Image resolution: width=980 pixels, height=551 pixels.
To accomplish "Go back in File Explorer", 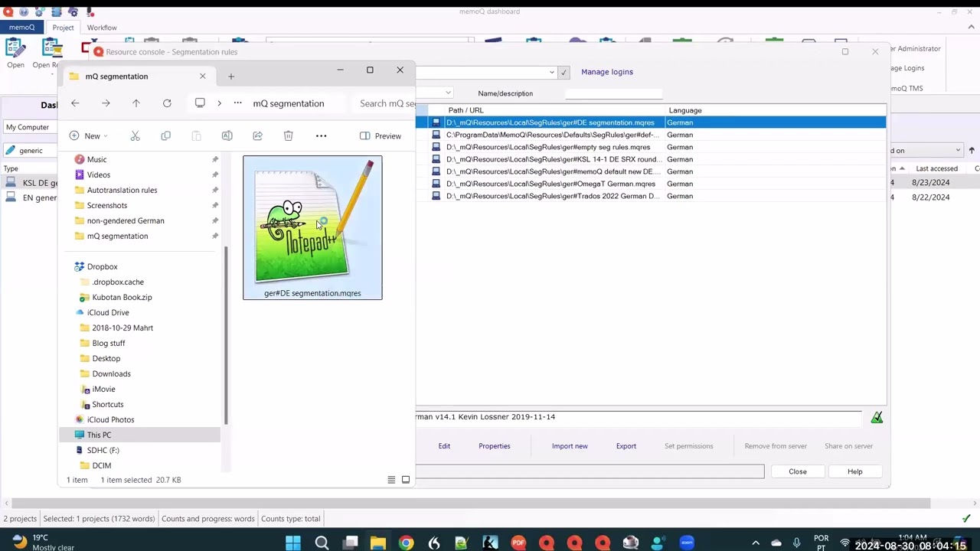I will (x=75, y=103).
